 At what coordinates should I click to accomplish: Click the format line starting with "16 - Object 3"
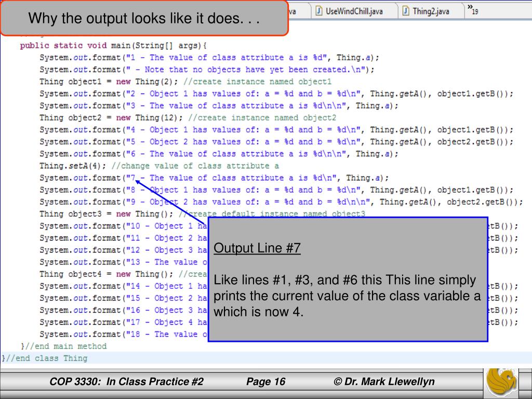coord(123,311)
